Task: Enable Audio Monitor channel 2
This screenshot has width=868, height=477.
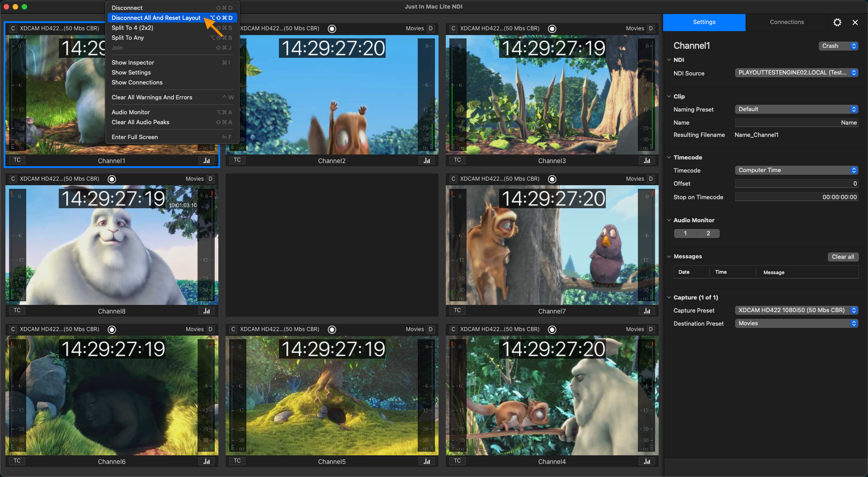Action: [708, 234]
